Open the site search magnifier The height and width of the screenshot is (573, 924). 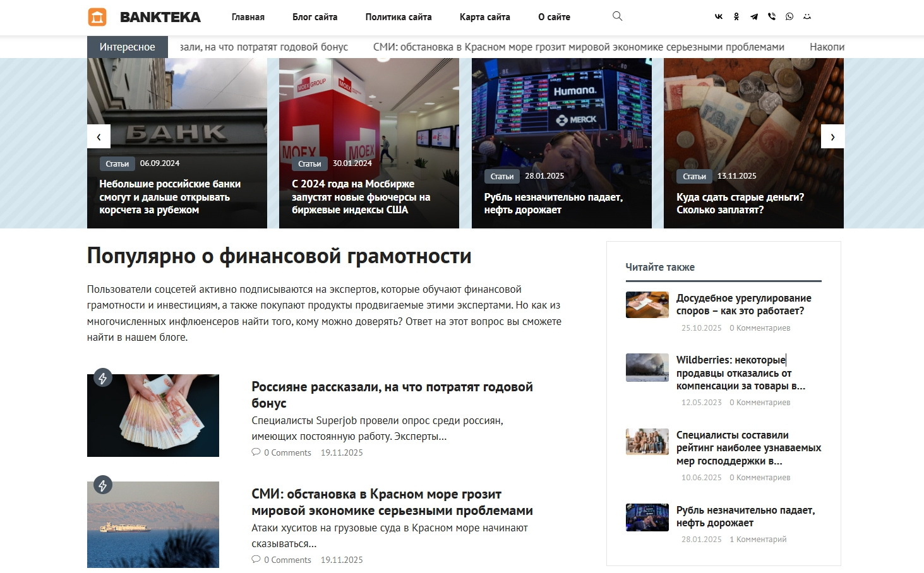[618, 16]
